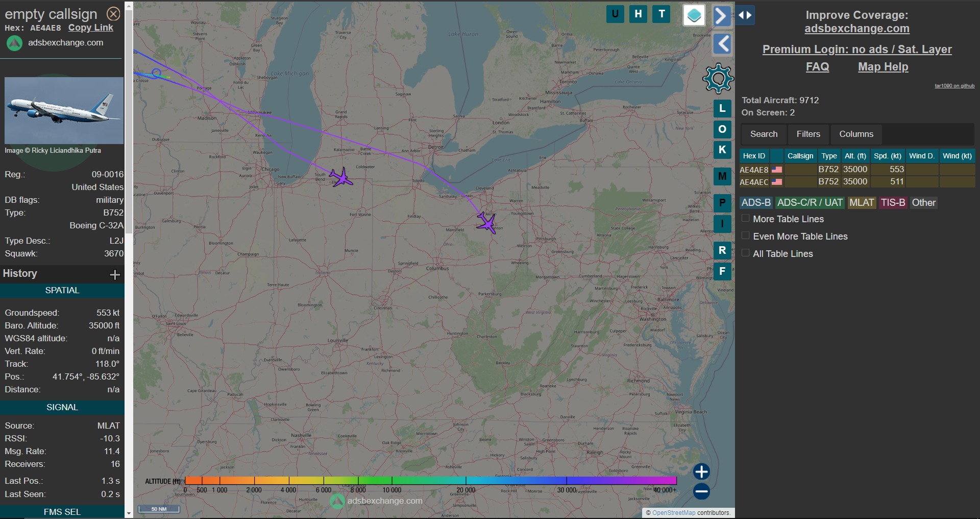The width and height of the screenshot is (980, 519).
Task: Click the adsbexchange logo in info panel
Action: (x=14, y=43)
